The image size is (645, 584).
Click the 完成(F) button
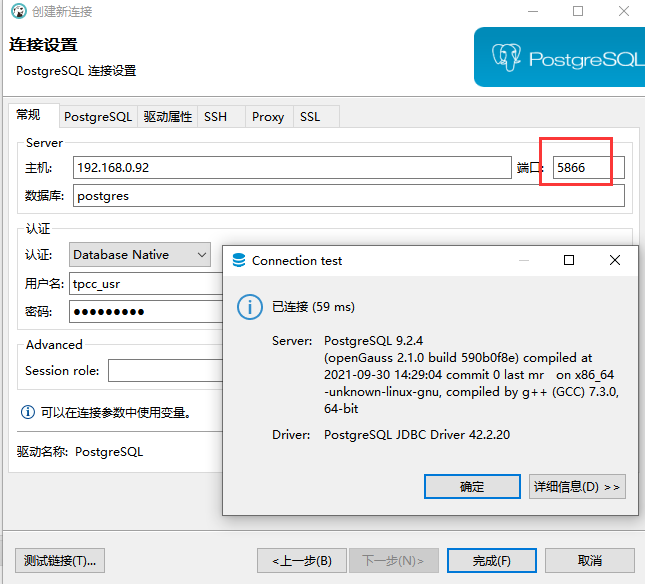[492, 560]
